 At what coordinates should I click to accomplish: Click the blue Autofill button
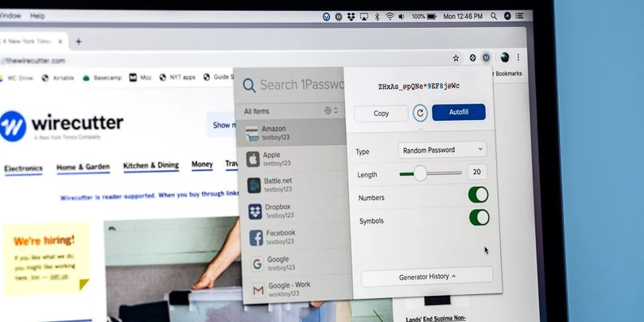click(458, 113)
